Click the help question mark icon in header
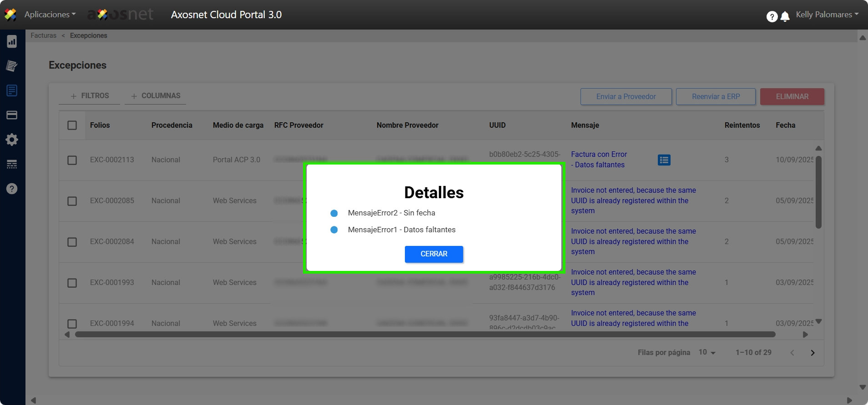Viewport: 868px width, 405px height. [772, 17]
